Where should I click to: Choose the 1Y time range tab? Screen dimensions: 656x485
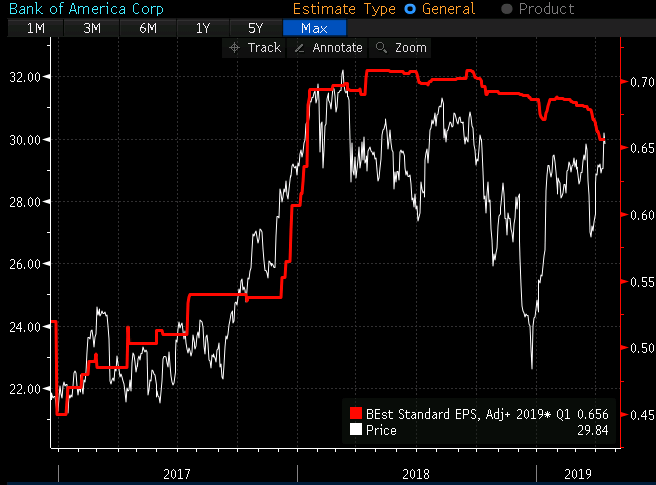pos(203,28)
